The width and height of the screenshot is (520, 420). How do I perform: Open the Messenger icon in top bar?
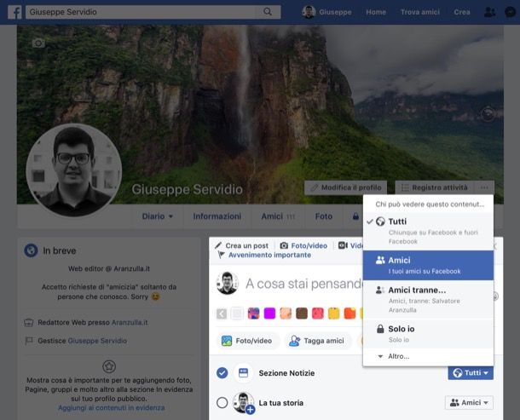(x=510, y=12)
